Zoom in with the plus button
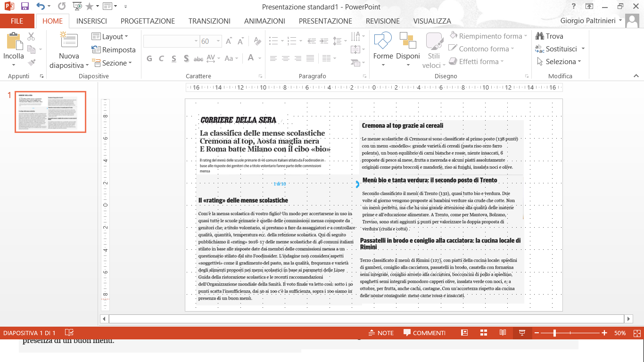This screenshot has height=362, width=644. point(604,333)
